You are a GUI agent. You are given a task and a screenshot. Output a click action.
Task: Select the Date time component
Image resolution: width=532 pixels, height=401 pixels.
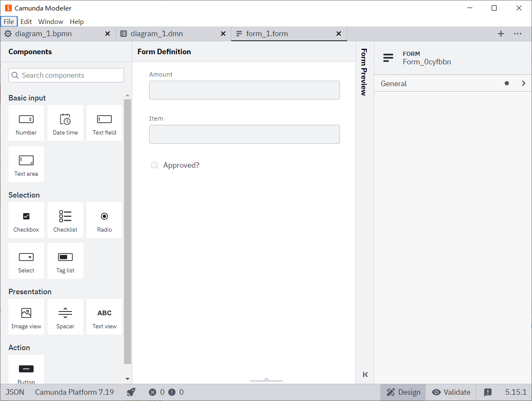pyautogui.click(x=65, y=123)
